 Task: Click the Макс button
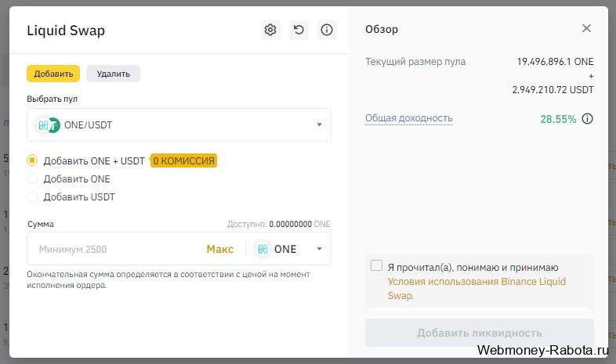click(x=220, y=249)
